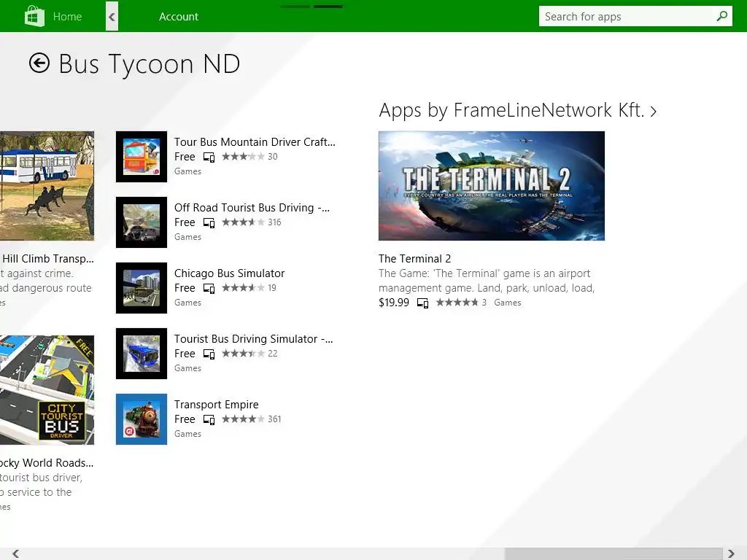Click star rating with 316 reviews
Image resolution: width=747 pixels, height=560 pixels.
tap(243, 222)
